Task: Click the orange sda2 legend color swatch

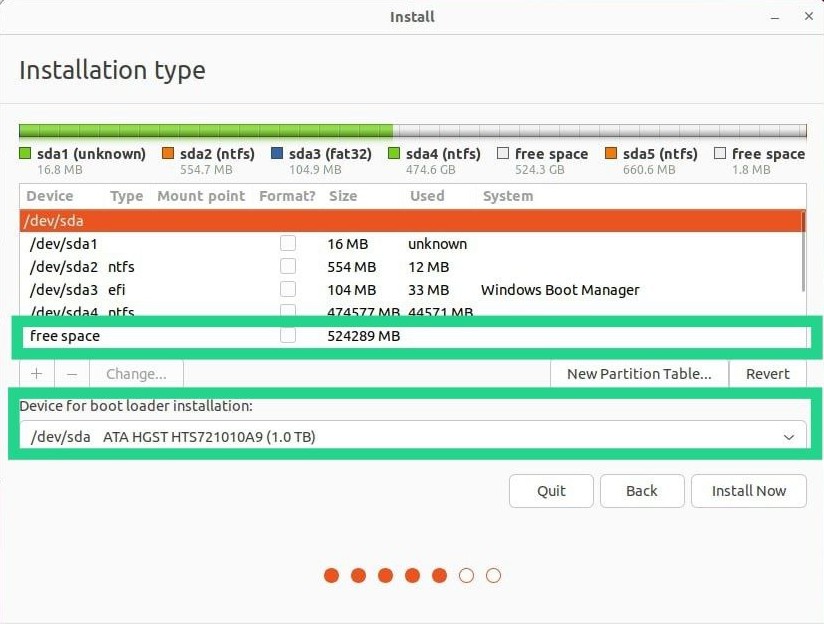Action: tap(168, 154)
